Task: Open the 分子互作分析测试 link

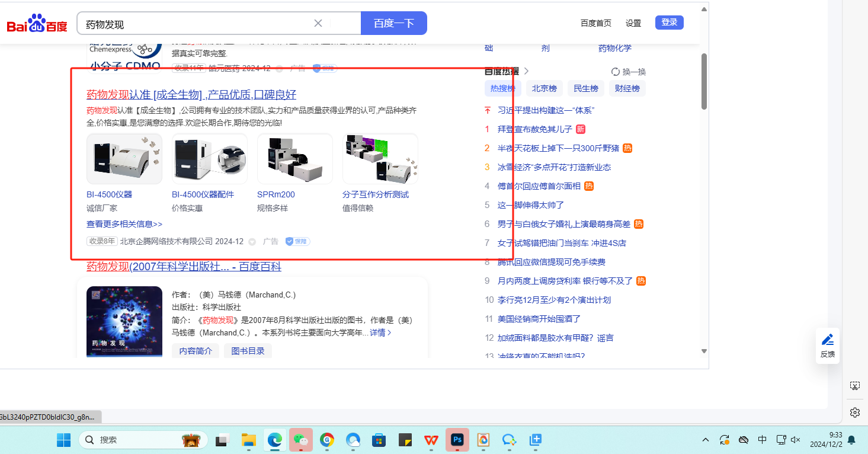Action: [x=376, y=194]
